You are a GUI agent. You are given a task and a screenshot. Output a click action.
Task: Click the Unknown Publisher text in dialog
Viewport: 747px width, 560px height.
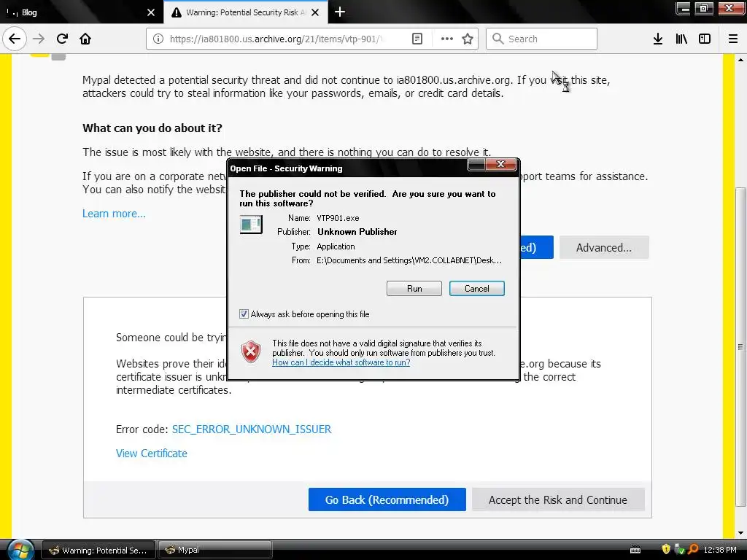click(x=357, y=232)
